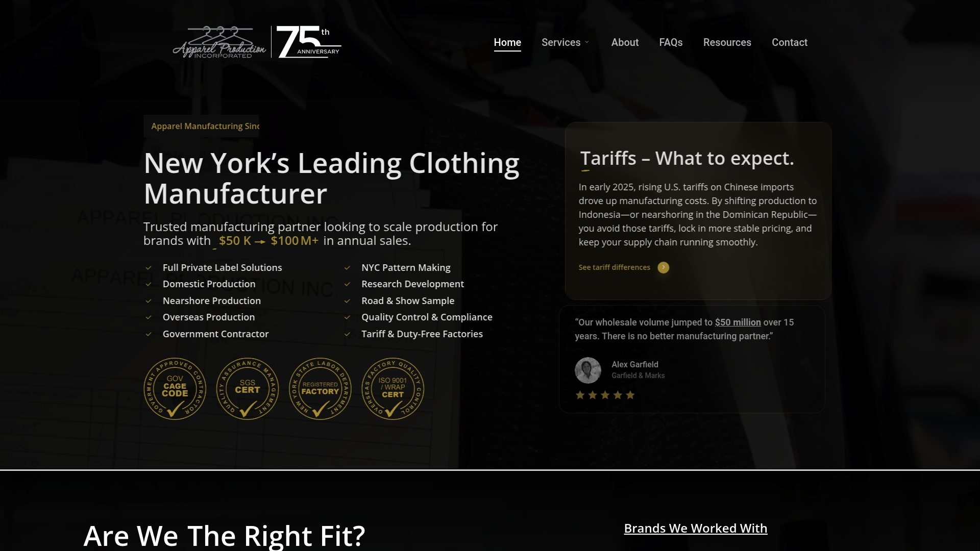
Task: Click the GOV CAGE CODE seal
Action: coord(175,389)
